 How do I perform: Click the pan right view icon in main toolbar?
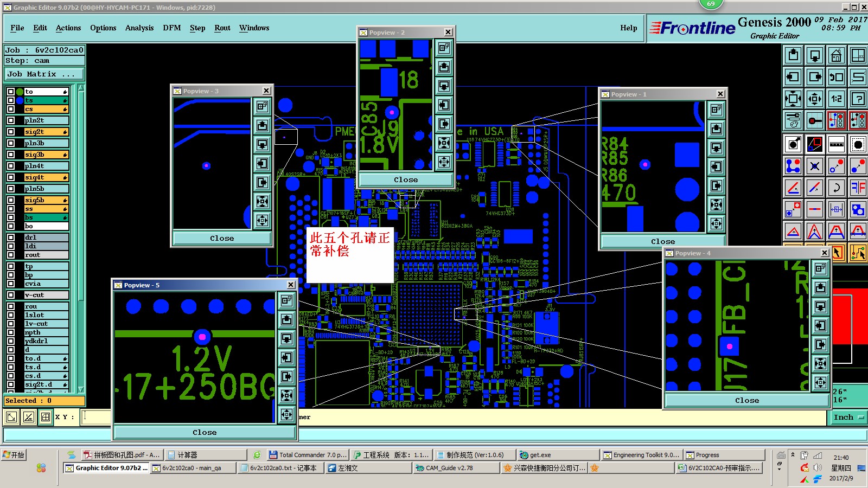click(815, 77)
